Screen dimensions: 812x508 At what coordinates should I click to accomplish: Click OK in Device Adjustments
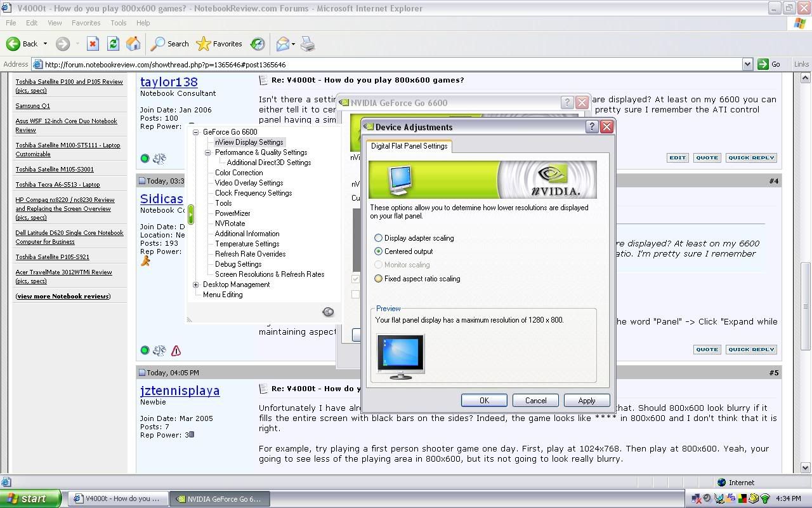[484, 400]
